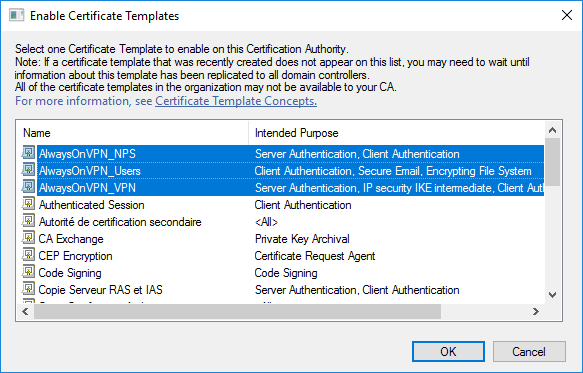Close the Enable Certificate Templates dialog
583x373 pixels.
[x=567, y=15]
